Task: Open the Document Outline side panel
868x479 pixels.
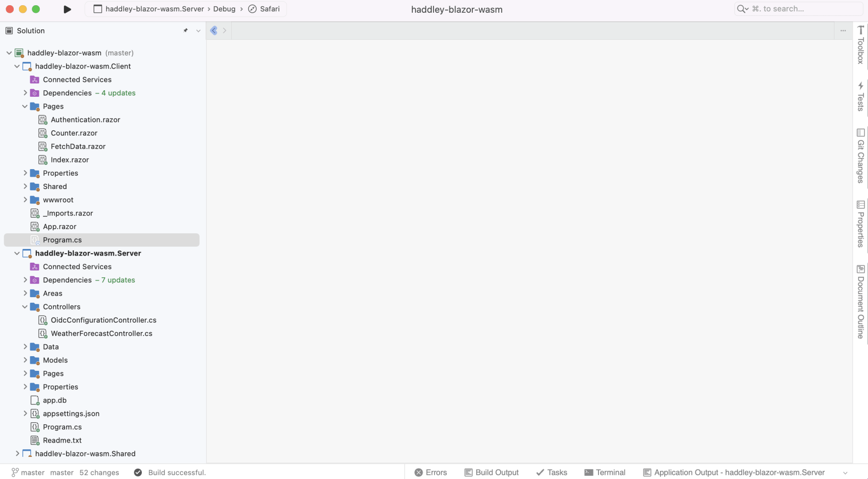Action: pos(860,302)
